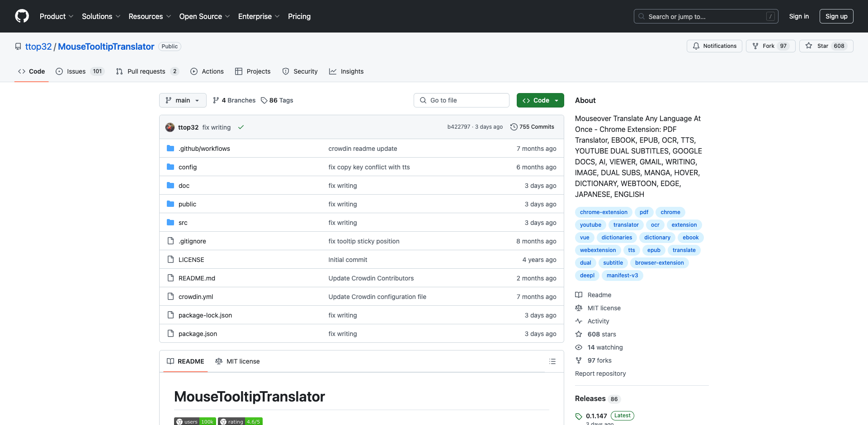Open the Pricing page
The height and width of the screenshot is (425, 868).
coord(299,16)
